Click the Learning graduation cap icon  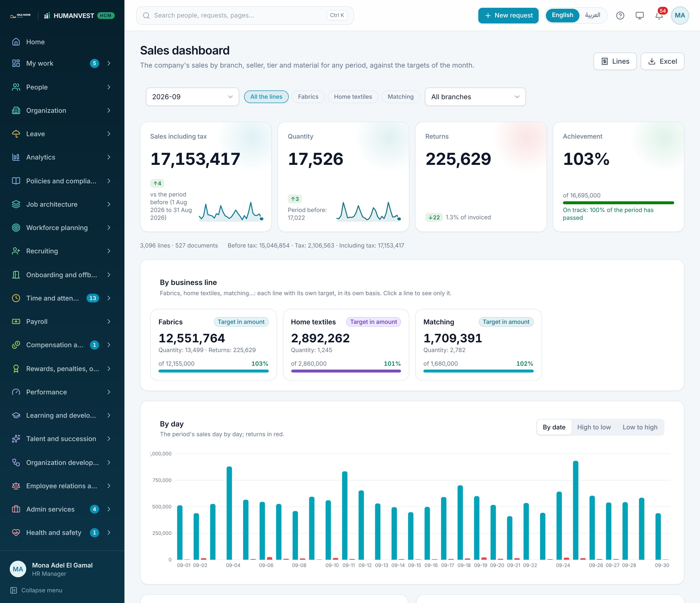click(x=16, y=415)
